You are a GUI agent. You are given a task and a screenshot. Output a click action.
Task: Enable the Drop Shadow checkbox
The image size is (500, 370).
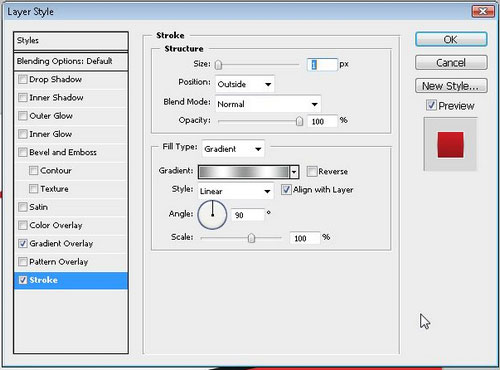click(x=23, y=79)
